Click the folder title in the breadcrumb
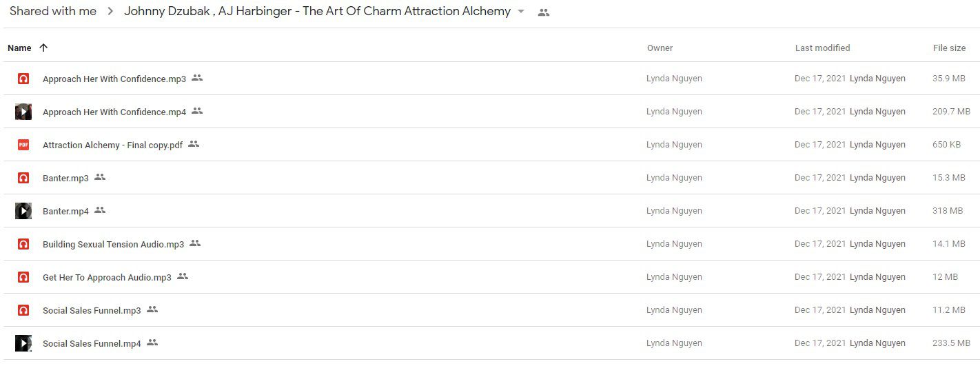This screenshot has height=366, width=980. point(318,11)
